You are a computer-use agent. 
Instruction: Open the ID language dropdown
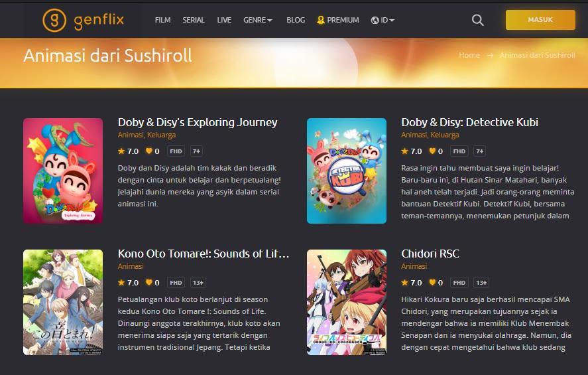coord(387,21)
